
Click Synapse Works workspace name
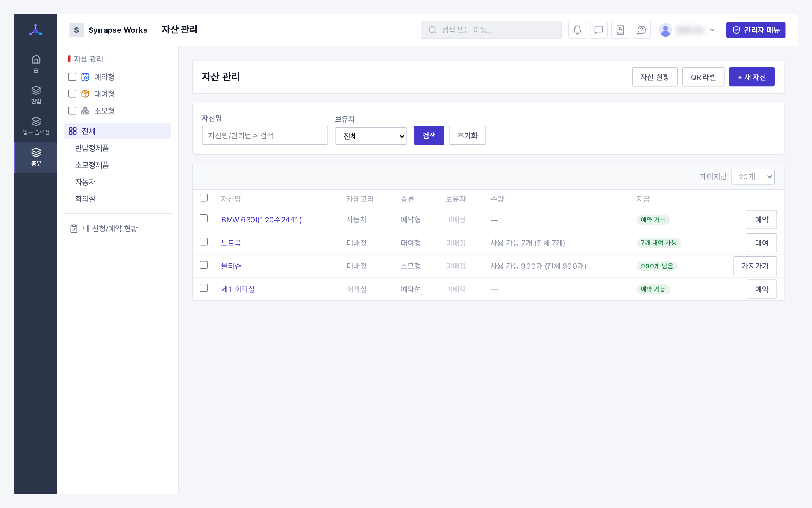[x=118, y=30]
